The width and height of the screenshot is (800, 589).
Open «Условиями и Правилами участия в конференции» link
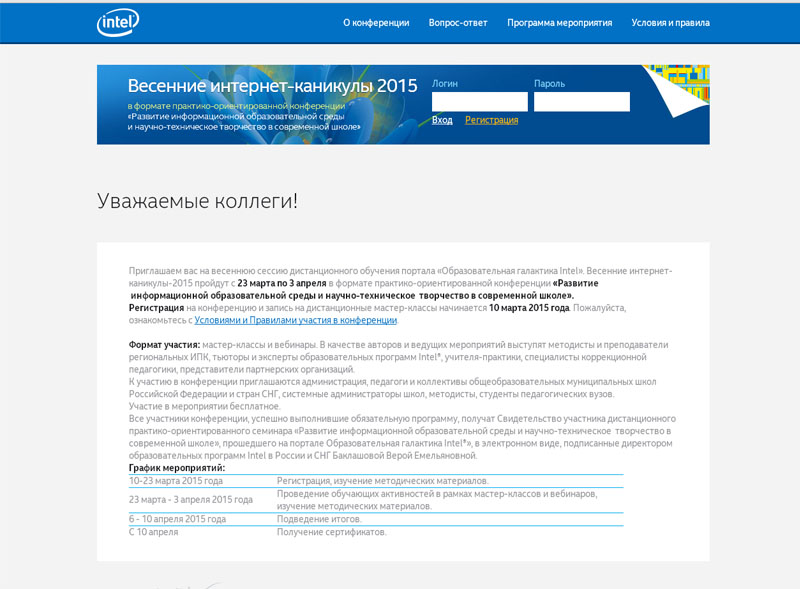click(295, 320)
